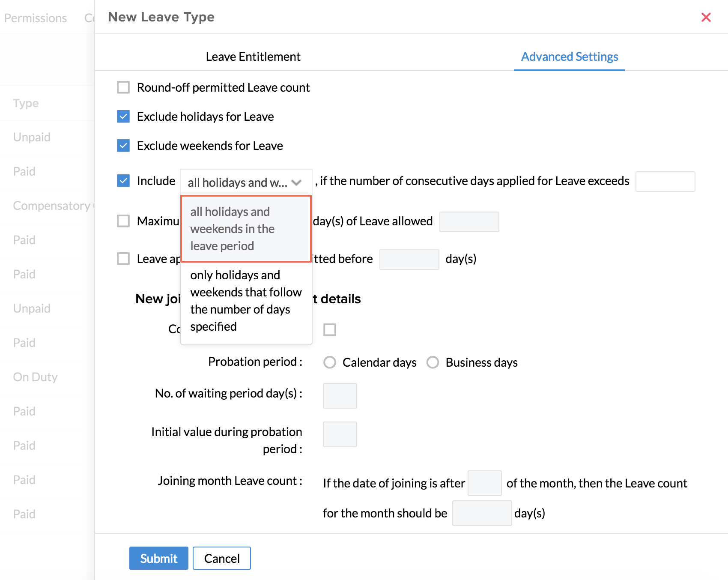728x580 pixels.
Task: Click the initial value during probation field
Action: point(340,434)
